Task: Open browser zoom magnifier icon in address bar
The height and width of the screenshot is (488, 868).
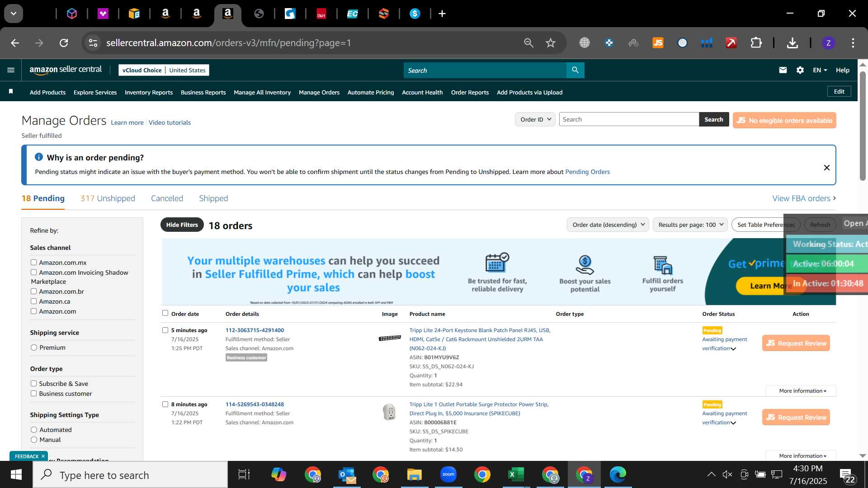Action: [528, 43]
